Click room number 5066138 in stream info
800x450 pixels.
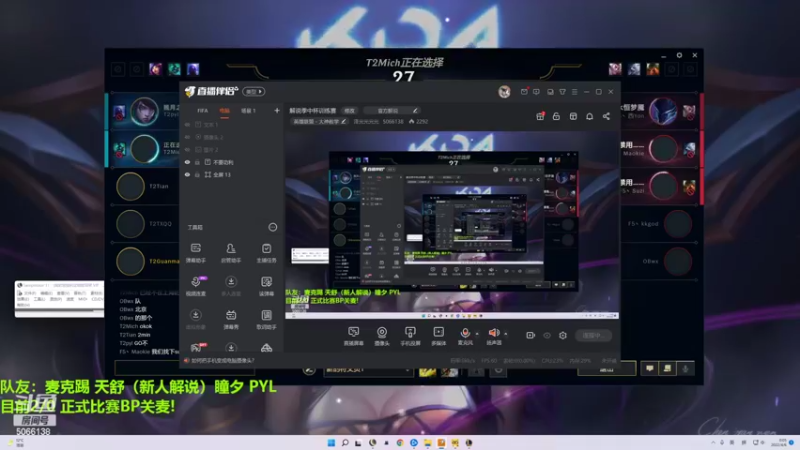point(393,121)
